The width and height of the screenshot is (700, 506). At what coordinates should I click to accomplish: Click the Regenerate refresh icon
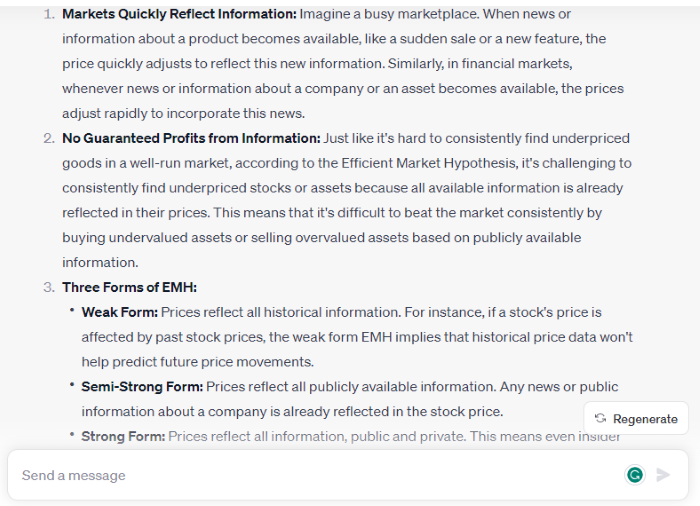(600, 418)
